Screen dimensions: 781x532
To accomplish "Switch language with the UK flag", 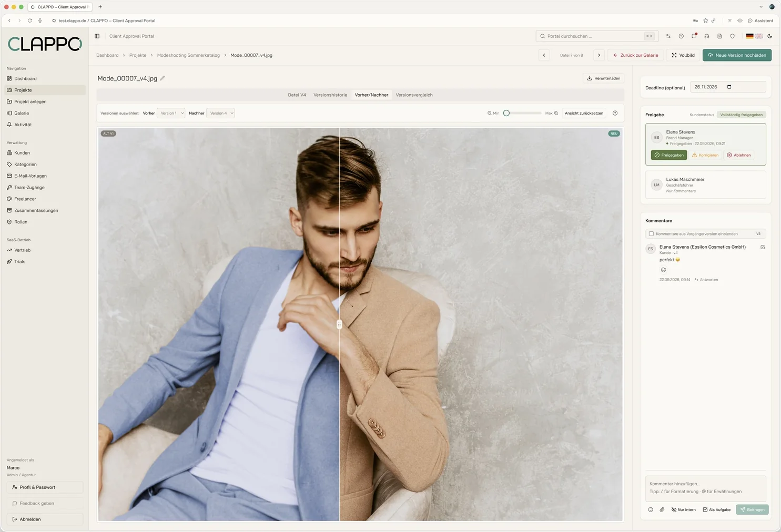I will (759, 36).
